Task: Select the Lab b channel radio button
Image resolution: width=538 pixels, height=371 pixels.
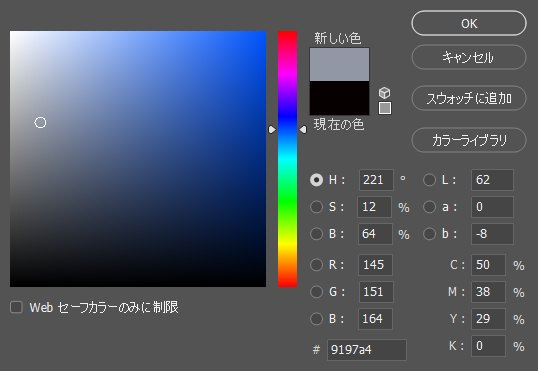Action: [x=429, y=234]
